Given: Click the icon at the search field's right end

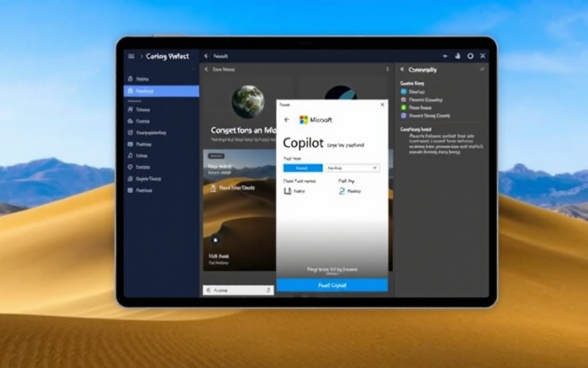Looking at the screenshot, I should point(268,290).
